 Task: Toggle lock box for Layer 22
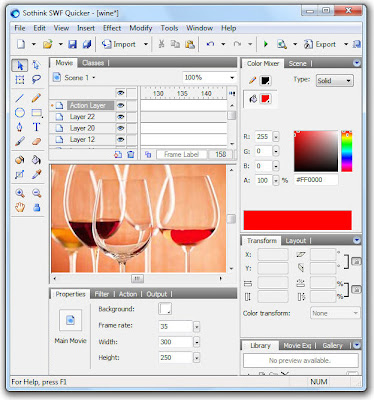[132, 117]
